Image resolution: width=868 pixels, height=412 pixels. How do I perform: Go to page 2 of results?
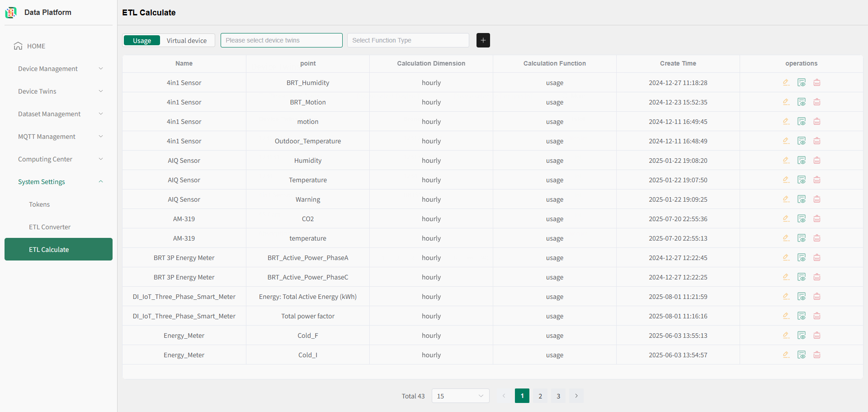[540, 396]
